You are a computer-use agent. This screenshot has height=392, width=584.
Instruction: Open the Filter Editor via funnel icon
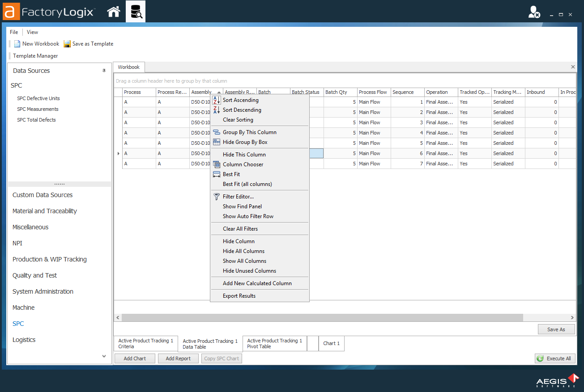(x=217, y=196)
